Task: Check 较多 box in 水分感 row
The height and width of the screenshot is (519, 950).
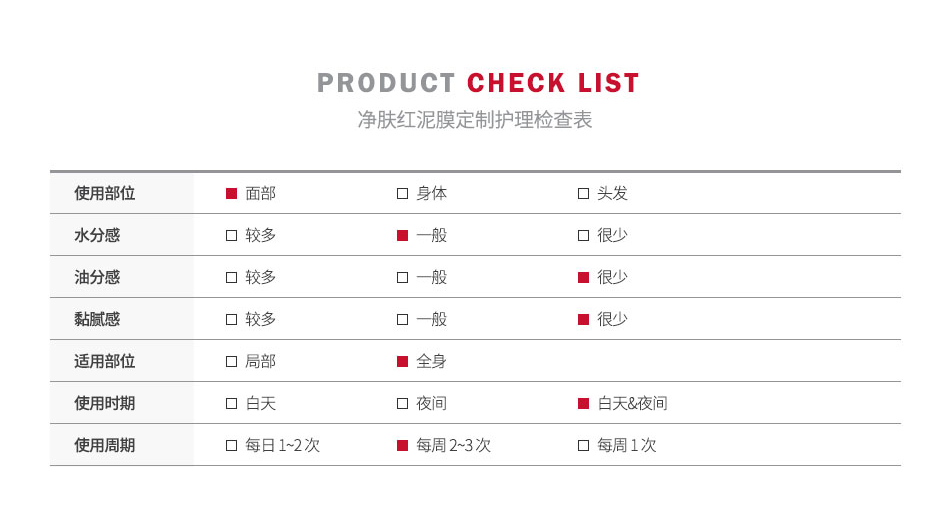Action: [231, 236]
